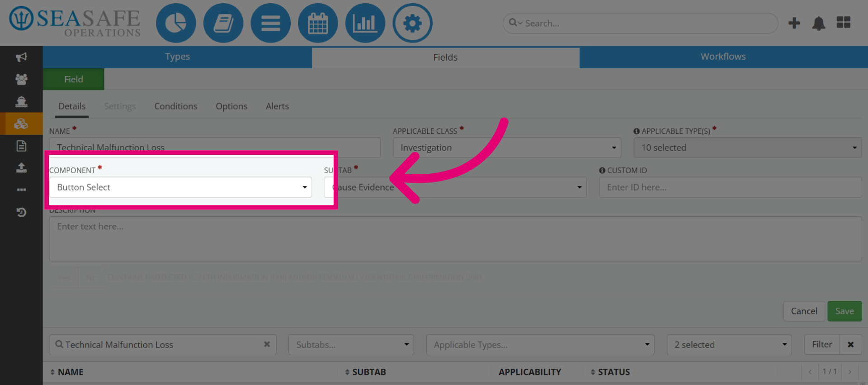The height and width of the screenshot is (385, 868).
Task: Click the top Search input field
Action: (641, 23)
